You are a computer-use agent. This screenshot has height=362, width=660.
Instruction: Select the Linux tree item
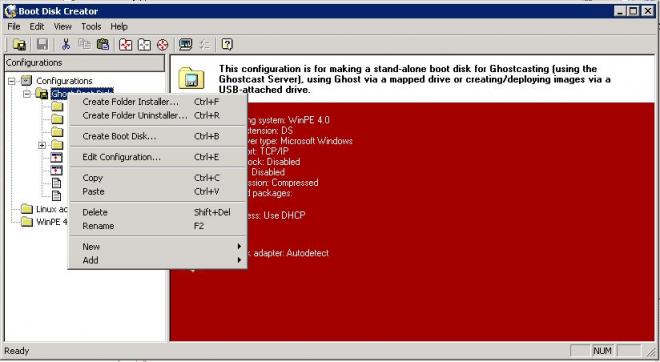tap(51, 209)
